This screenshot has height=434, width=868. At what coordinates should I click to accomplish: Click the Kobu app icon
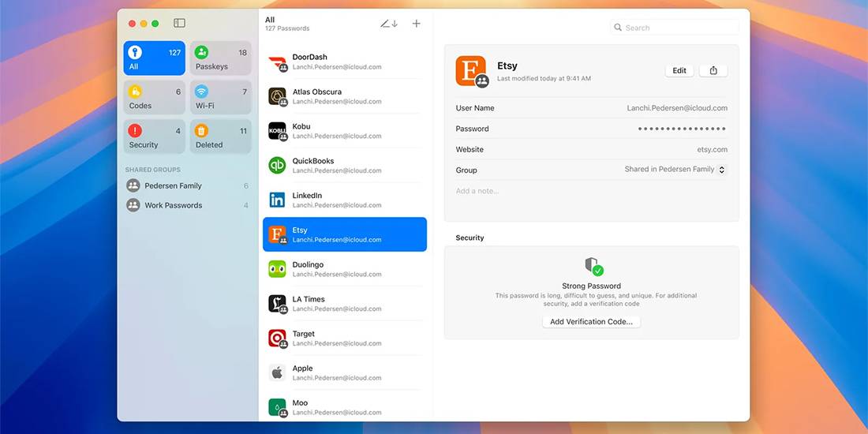pyautogui.click(x=277, y=131)
